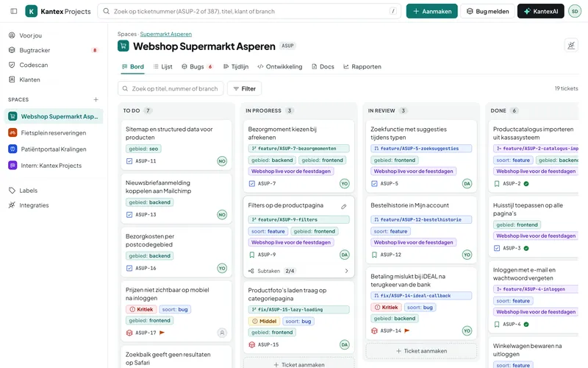This screenshot has width=588, height=368.
Task: Click the Intern: Kantex Projects space icon
Action: pyautogui.click(x=12, y=165)
